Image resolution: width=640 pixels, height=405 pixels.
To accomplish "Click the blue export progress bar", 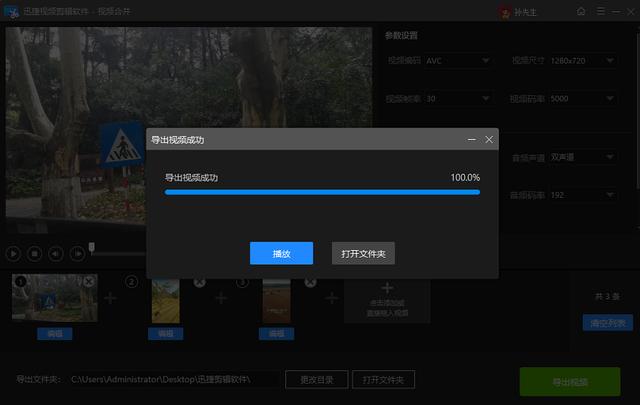I will pos(322,192).
